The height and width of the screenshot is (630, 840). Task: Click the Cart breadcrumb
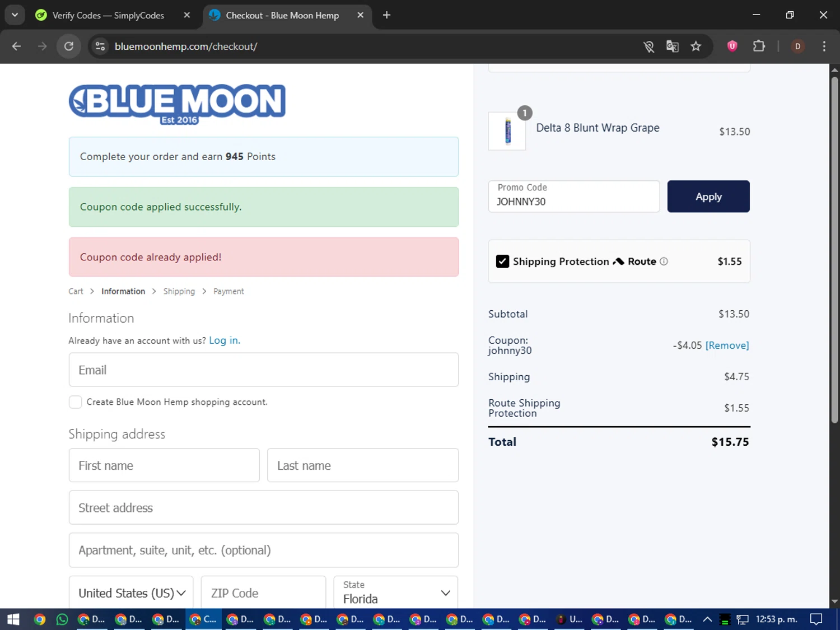pyautogui.click(x=76, y=291)
